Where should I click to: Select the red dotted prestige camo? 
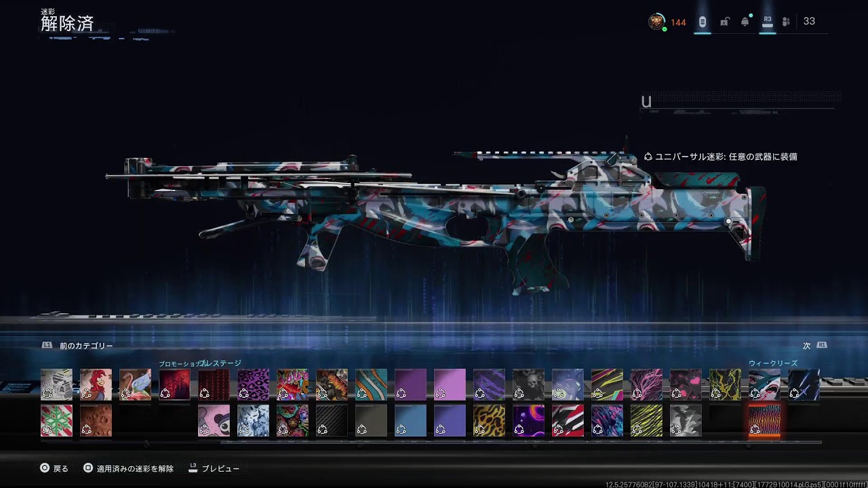point(214,384)
